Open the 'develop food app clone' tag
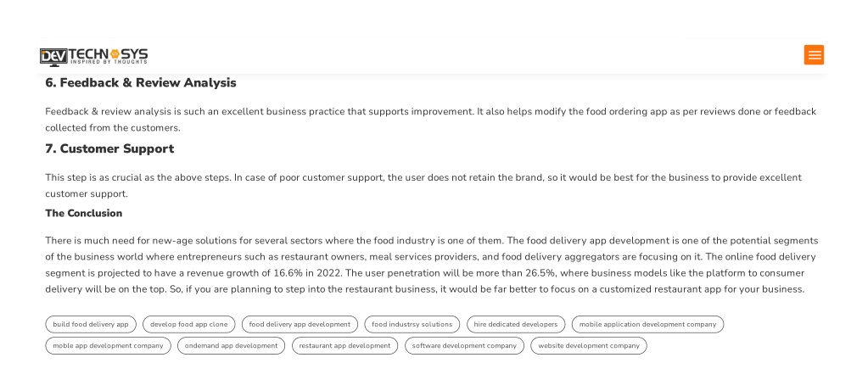Image resolution: width=868 pixels, height=380 pixels. [188, 324]
